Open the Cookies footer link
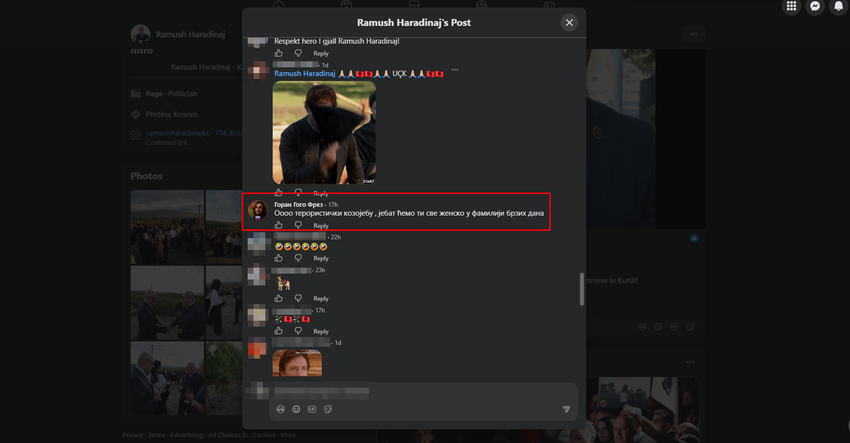This screenshot has width=850, height=443. point(264,435)
